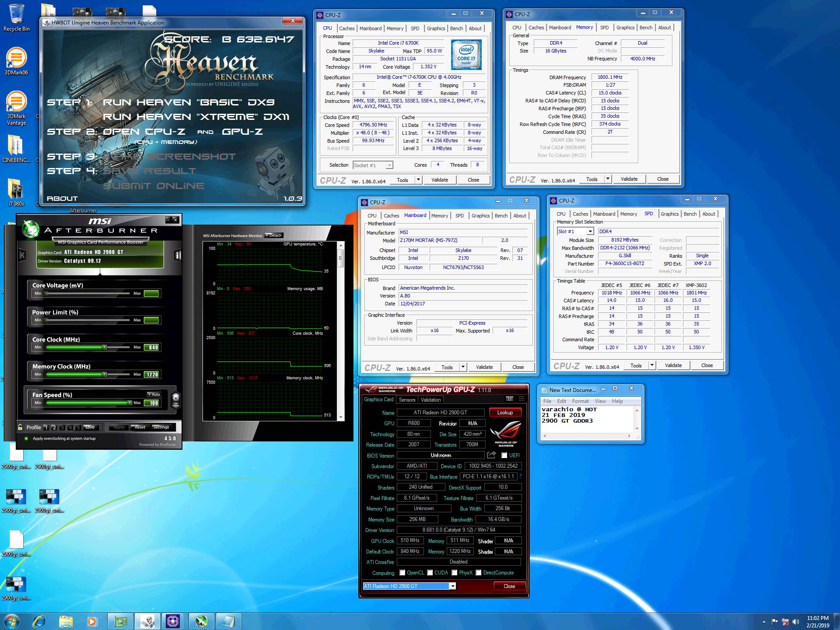Open the Caches tab in CPU-Z CPU window
This screenshot has width=840, height=630.
(x=346, y=28)
